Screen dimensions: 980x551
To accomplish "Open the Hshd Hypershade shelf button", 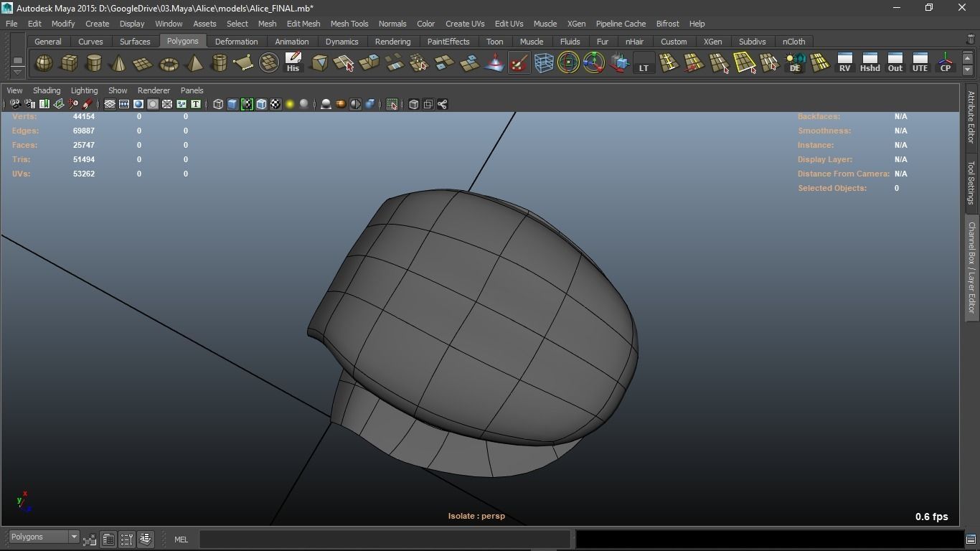I will pos(870,63).
